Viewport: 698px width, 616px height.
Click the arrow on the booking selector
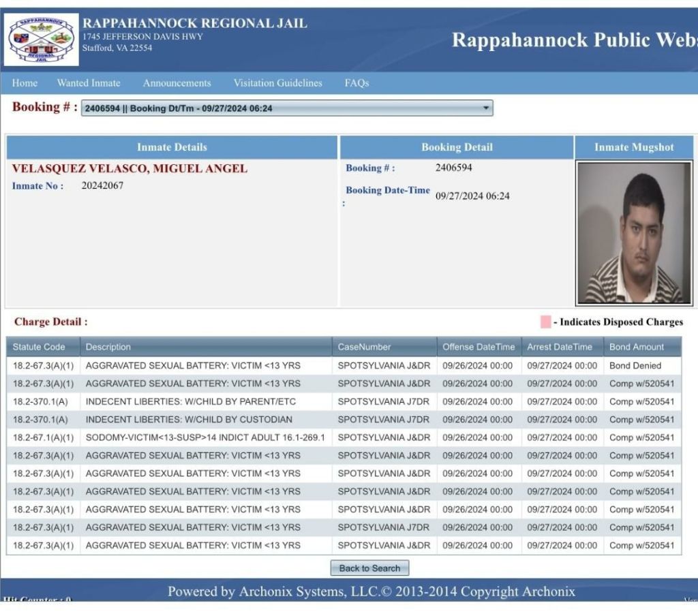(485, 108)
